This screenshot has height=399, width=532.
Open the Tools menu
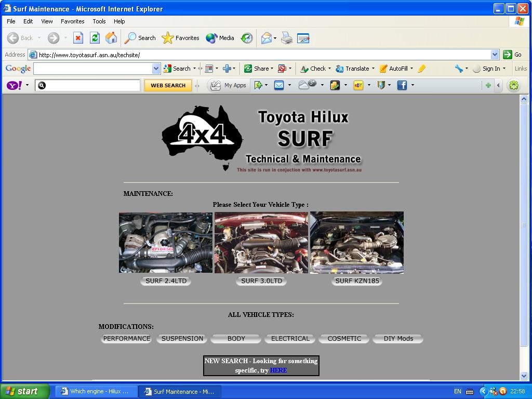(x=99, y=21)
